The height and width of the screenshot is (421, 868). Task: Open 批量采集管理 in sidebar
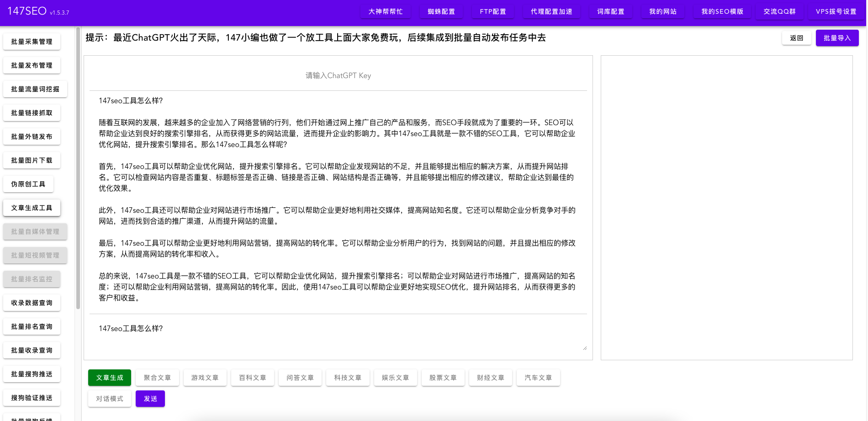tap(32, 42)
